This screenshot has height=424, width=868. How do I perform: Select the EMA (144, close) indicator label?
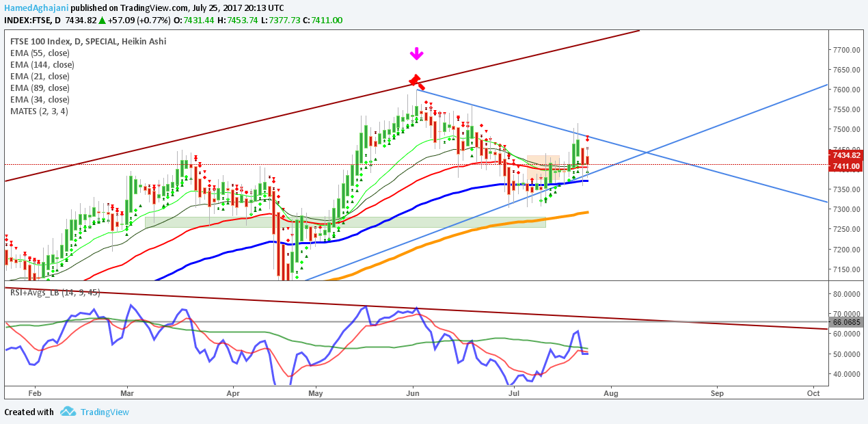click(42, 64)
